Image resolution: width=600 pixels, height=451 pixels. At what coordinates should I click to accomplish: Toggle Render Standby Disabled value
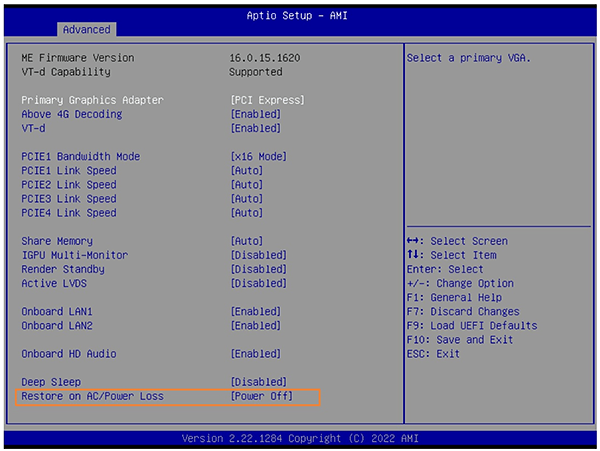(x=259, y=269)
